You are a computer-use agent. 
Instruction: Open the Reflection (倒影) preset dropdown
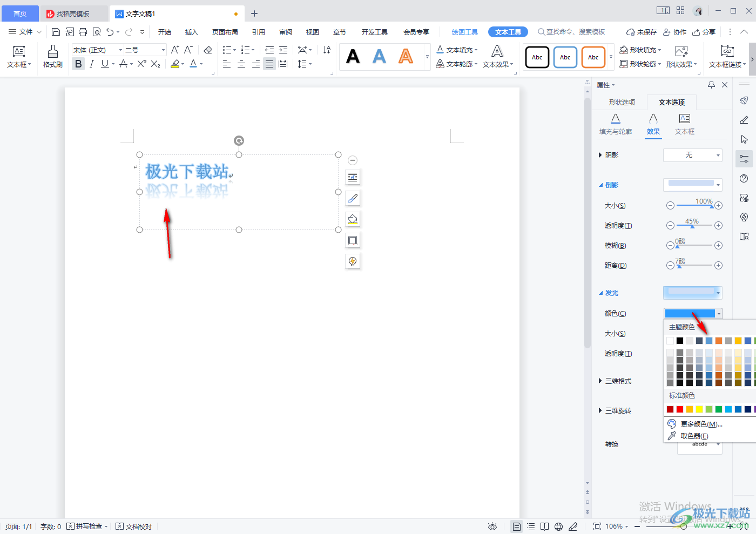pos(693,185)
